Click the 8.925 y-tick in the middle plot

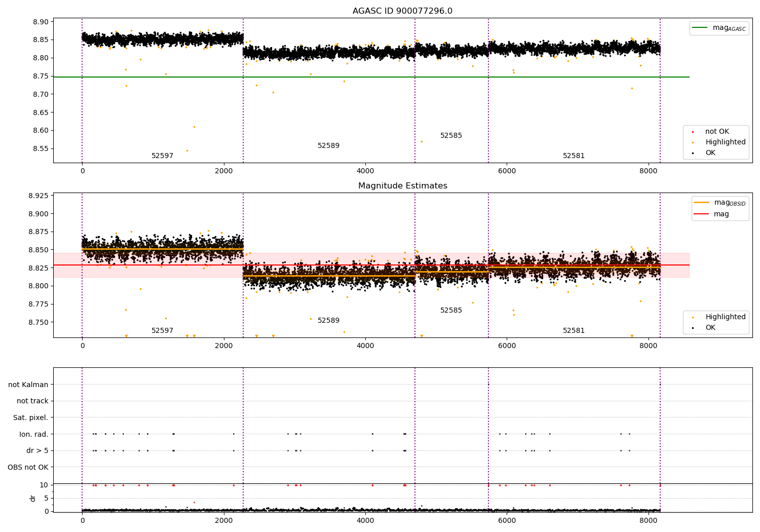[x=38, y=196]
